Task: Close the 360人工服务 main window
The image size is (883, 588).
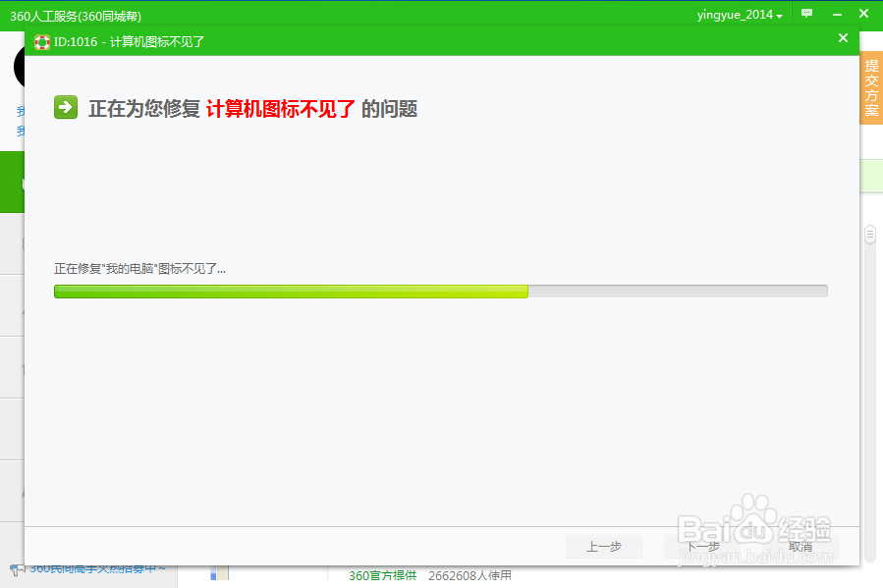Action: (863, 14)
